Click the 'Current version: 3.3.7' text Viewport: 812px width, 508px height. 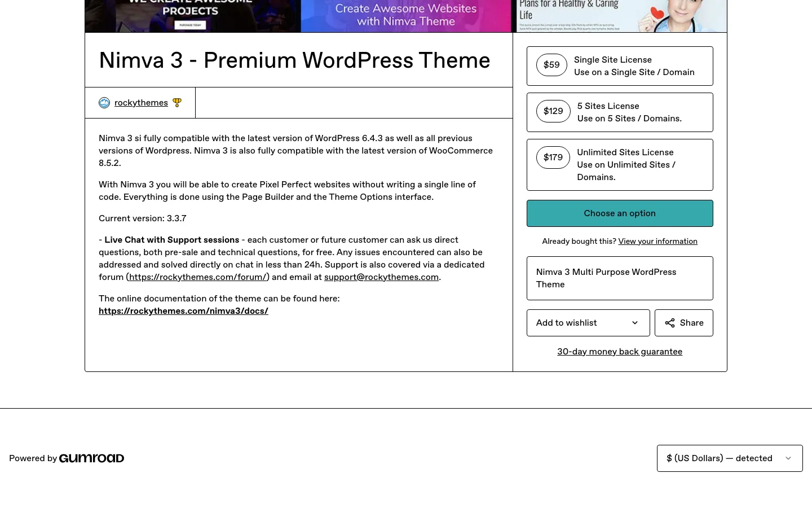(x=143, y=218)
